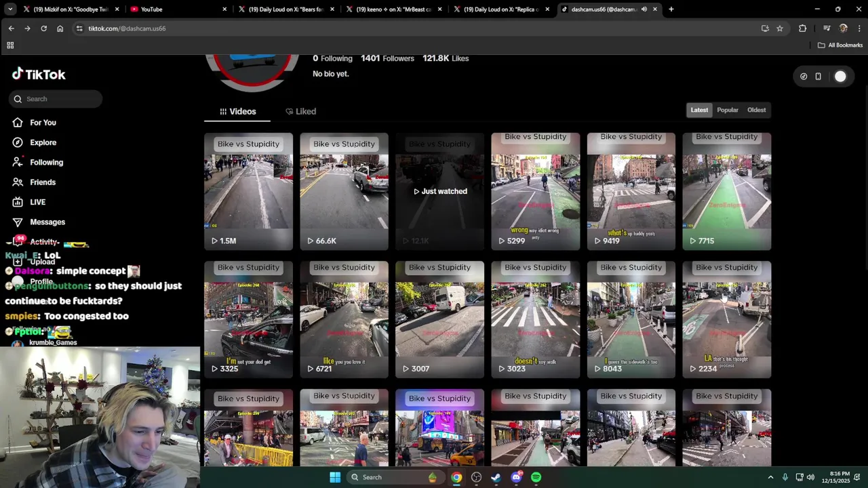Image resolution: width=868 pixels, height=488 pixels.
Task: Open the Chrome profile avatar
Action: tap(844, 28)
